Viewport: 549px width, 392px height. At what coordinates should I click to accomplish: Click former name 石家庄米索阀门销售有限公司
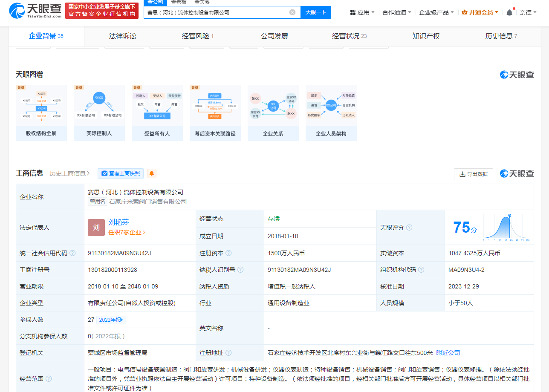pyautogui.click(x=148, y=202)
